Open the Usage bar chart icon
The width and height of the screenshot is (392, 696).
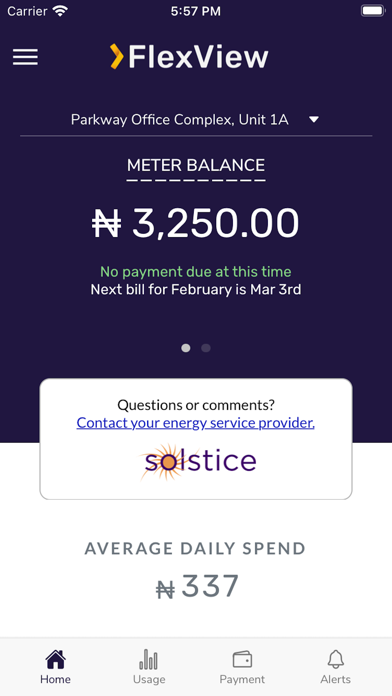(x=149, y=660)
